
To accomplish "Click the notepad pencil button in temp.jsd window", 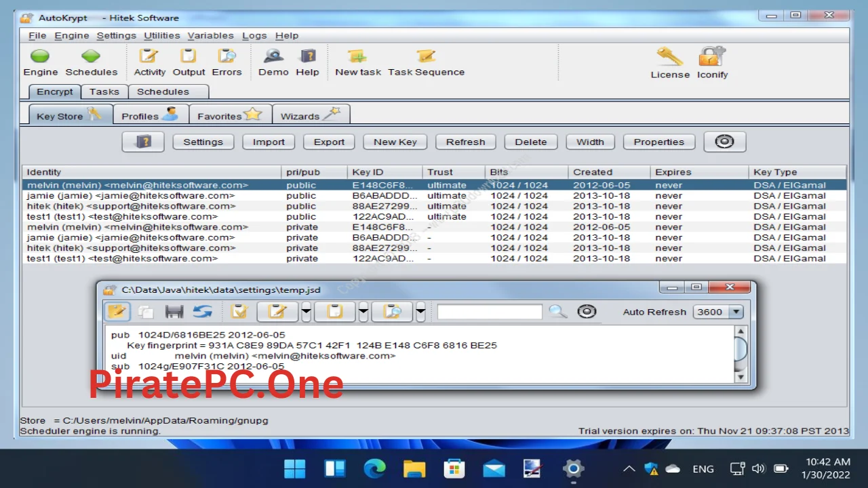I will [x=277, y=312].
